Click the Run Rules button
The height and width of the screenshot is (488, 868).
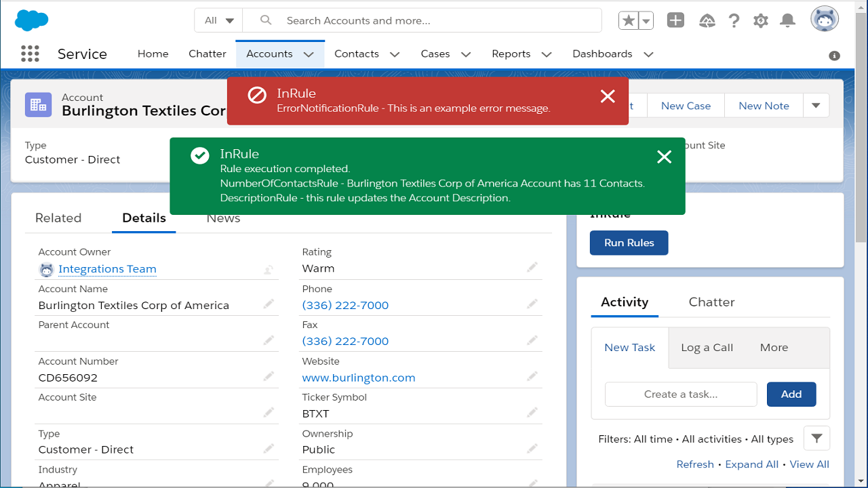tap(629, 243)
